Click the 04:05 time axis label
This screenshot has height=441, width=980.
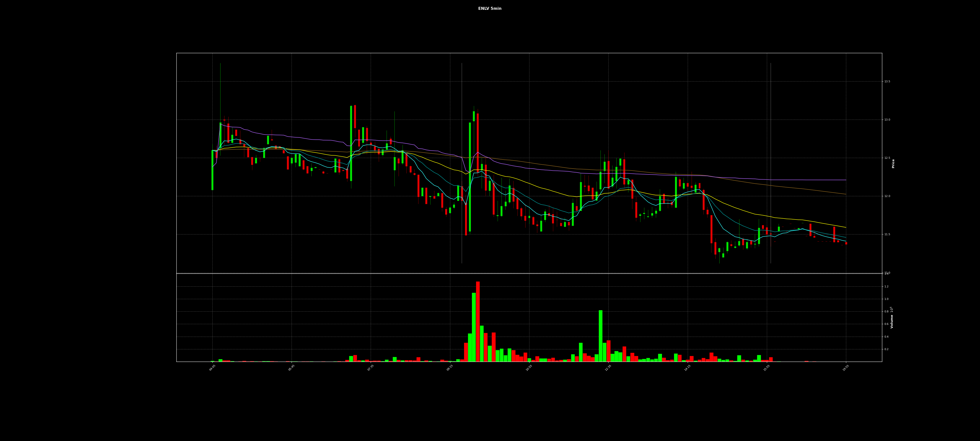212,368
